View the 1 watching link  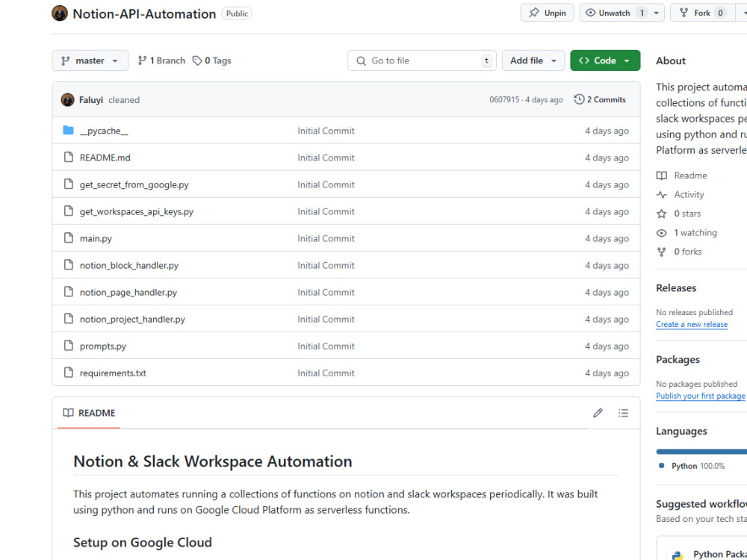click(x=686, y=232)
